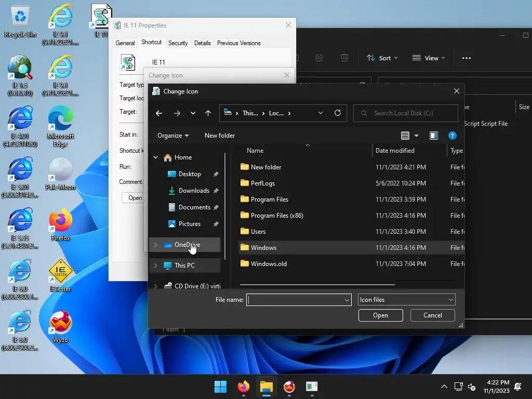Open File name history dropdown
532x399 pixels.
[347, 300]
